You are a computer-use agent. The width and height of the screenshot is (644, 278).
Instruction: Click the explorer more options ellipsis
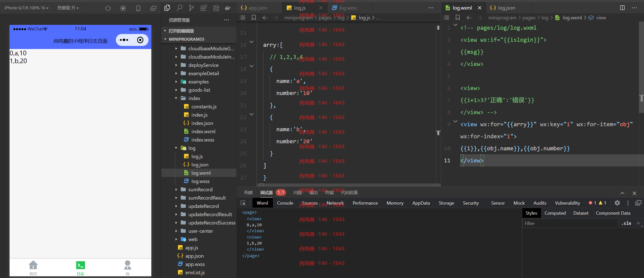(227, 20)
